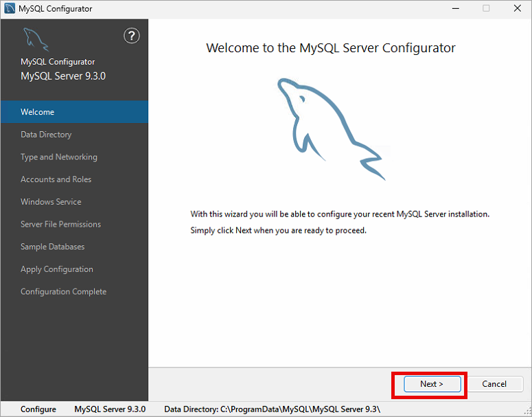The height and width of the screenshot is (417, 532).
Task: Click the Welcome to MySQL Server Configurator heading
Action: [x=331, y=48]
